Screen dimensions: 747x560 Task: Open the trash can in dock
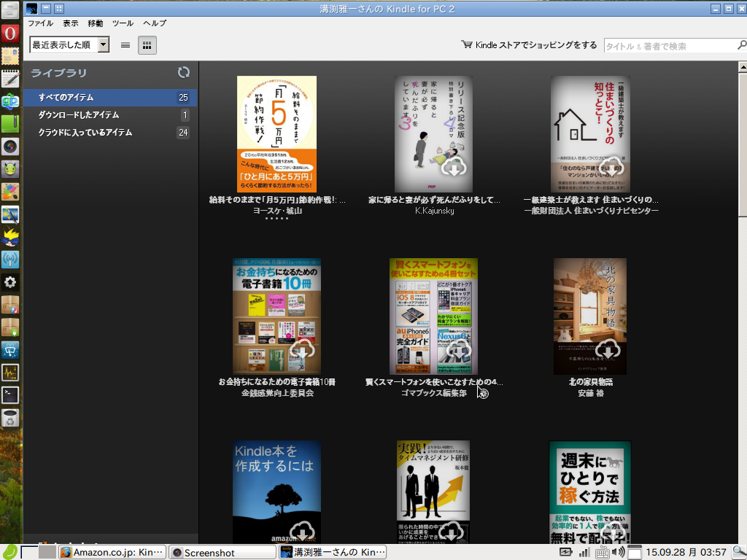pyautogui.click(x=10, y=418)
